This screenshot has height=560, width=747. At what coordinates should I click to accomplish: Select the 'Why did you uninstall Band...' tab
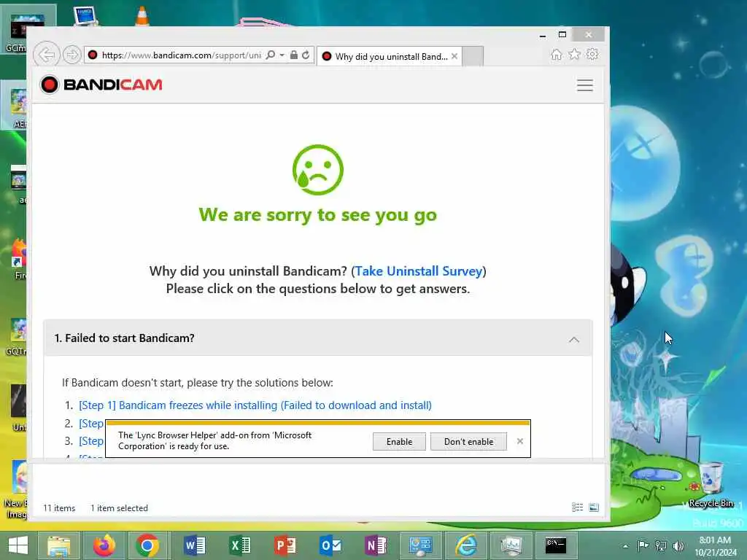[390, 56]
